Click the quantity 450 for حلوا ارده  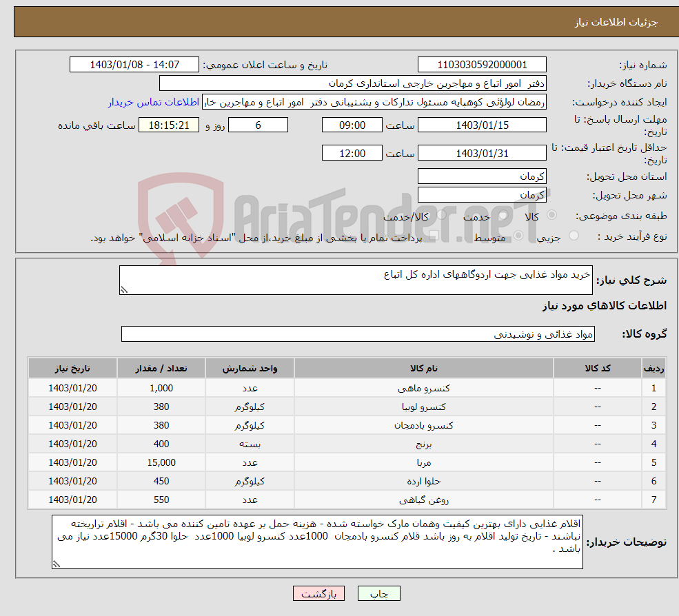click(161, 482)
